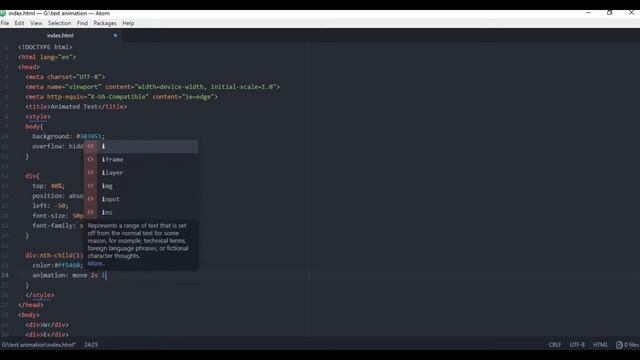Open the Find menu
This screenshot has height=360, width=640.
point(82,23)
